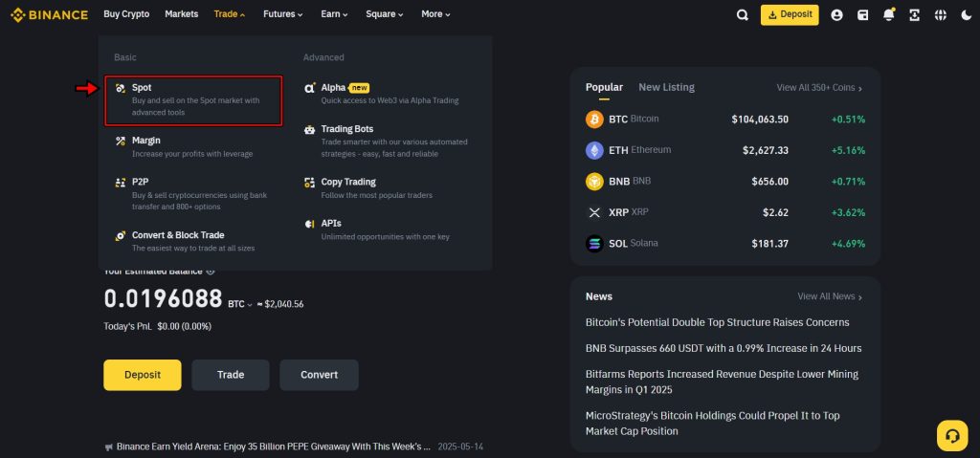Click the Solana coin icon
This screenshot has height=458, width=980.
click(594, 244)
